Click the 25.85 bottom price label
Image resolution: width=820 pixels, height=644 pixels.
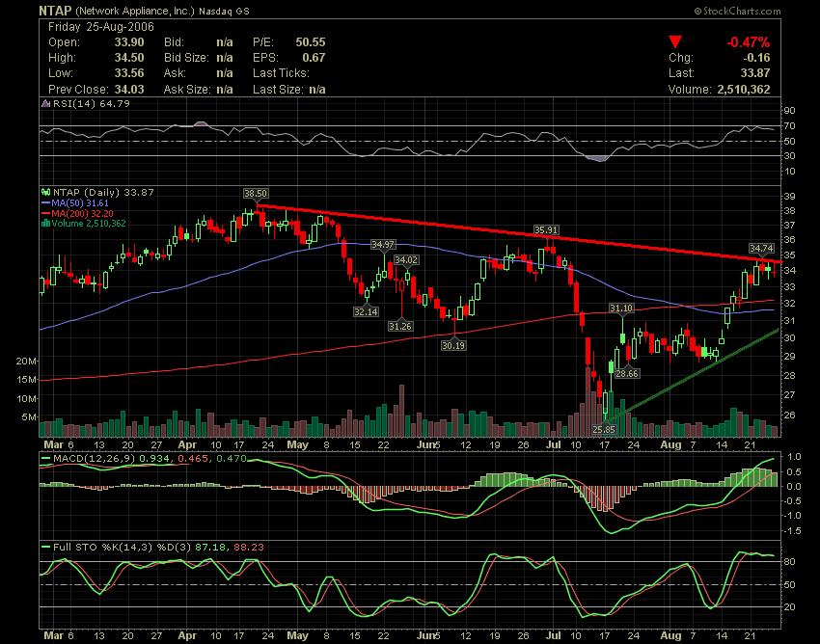click(604, 430)
